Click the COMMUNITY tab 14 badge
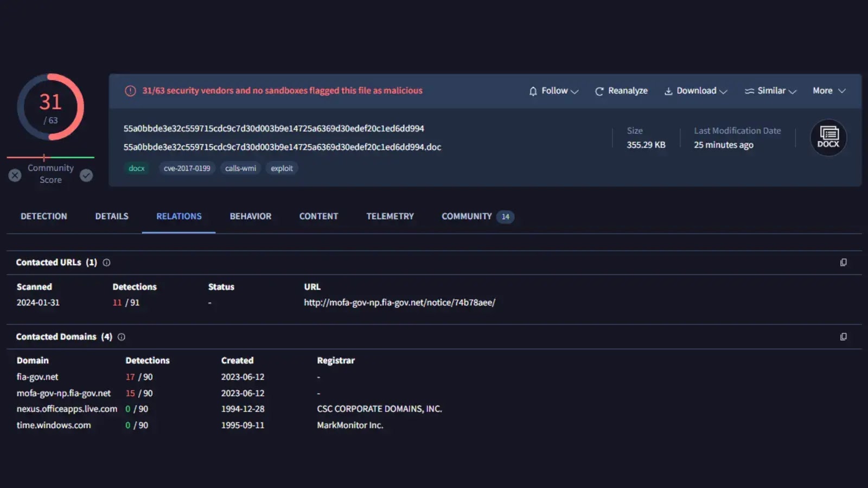This screenshot has width=868, height=488. [x=505, y=217]
